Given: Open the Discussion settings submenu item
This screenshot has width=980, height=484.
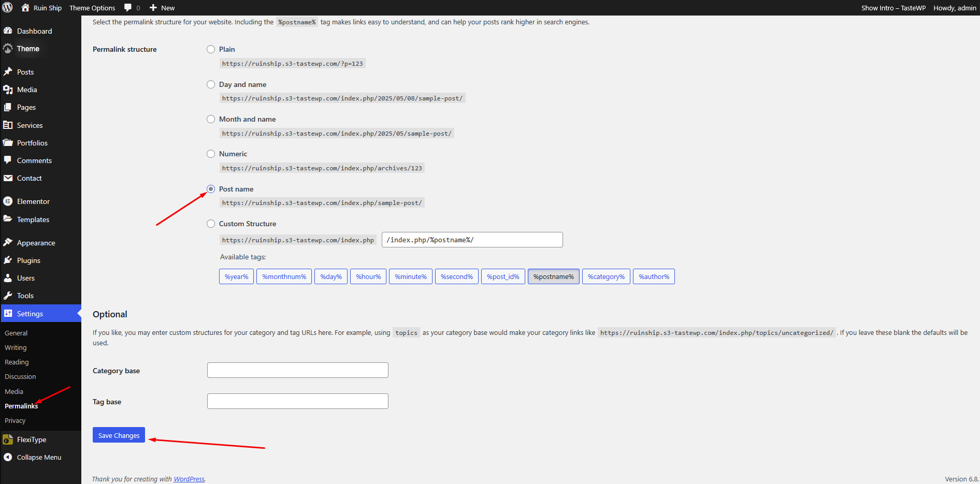Looking at the screenshot, I should coord(20,376).
